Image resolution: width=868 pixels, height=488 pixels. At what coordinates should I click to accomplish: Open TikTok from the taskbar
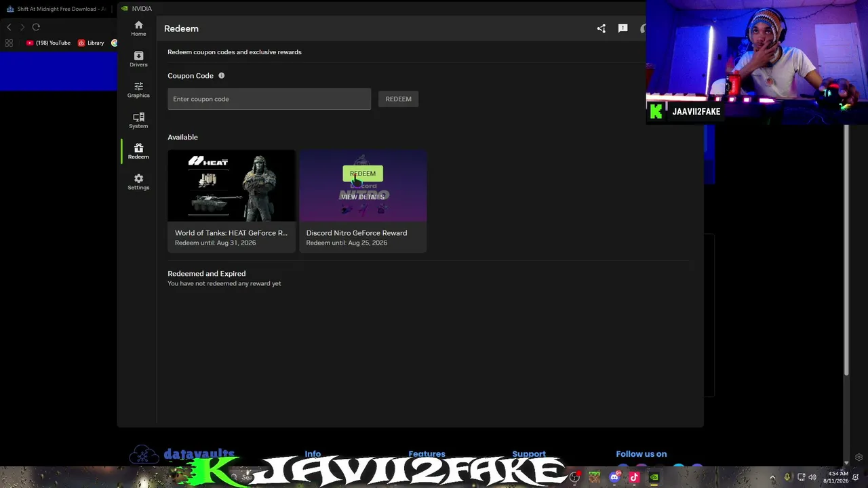point(634,477)
